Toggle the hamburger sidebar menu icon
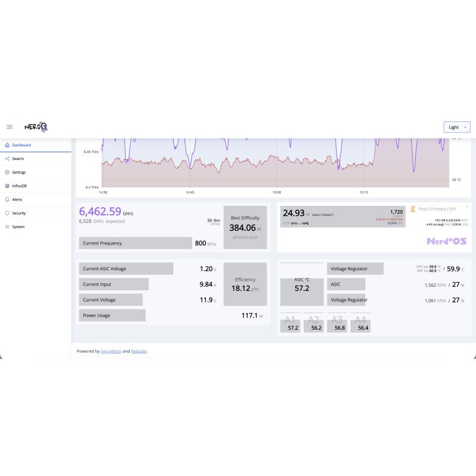This screenshot has height=476, width=476. tap(10, 127)
